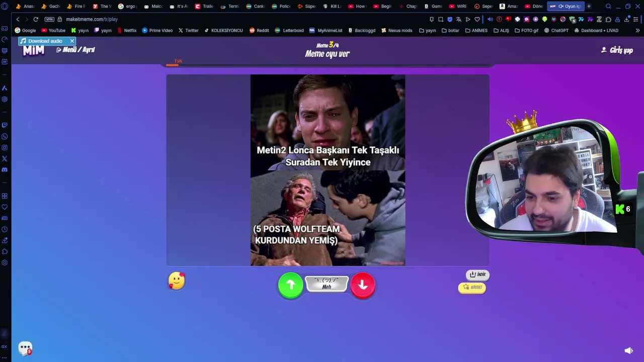Open Discord in the sidebar
The height and width of the screenshot is (362, 644).
click(x=5, y=169)
